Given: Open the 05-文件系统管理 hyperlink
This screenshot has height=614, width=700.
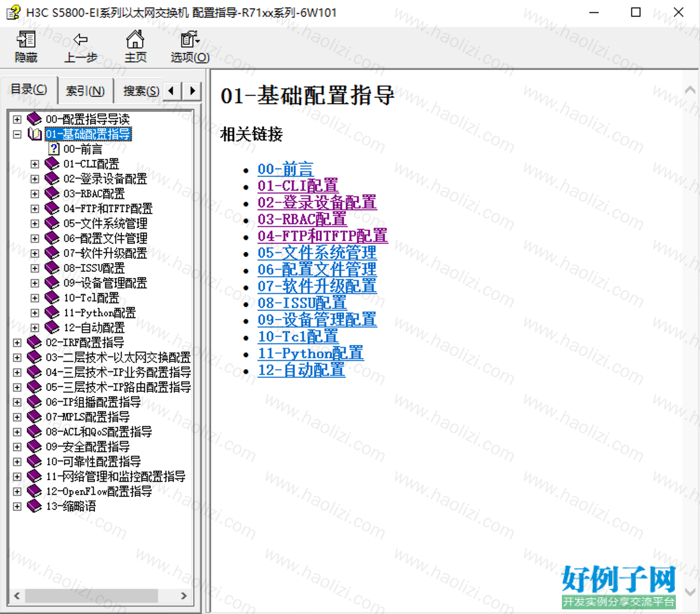Looking at the screenshot, I should [x=317, y=253].
